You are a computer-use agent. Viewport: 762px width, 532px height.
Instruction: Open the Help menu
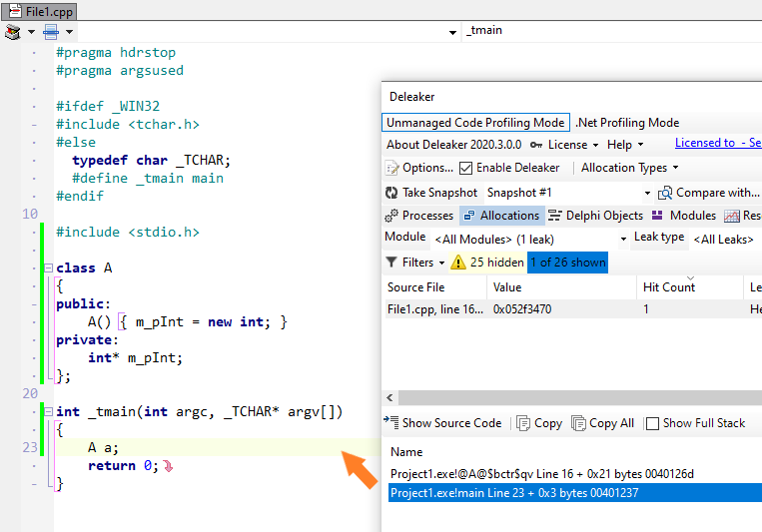(x=624, y=145)
